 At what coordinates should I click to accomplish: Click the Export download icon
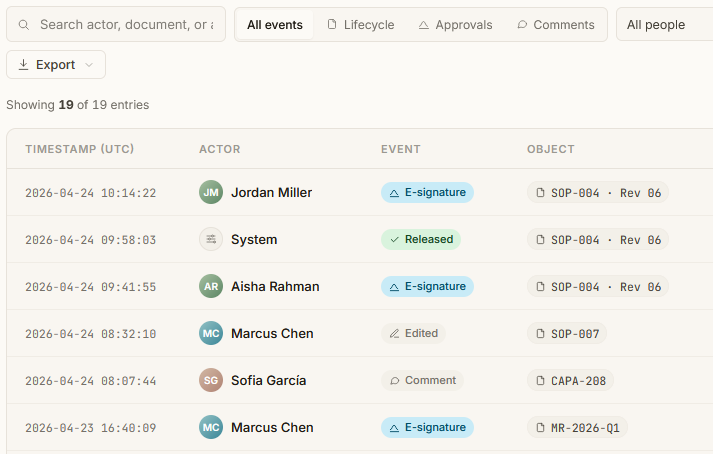(23, 65)
